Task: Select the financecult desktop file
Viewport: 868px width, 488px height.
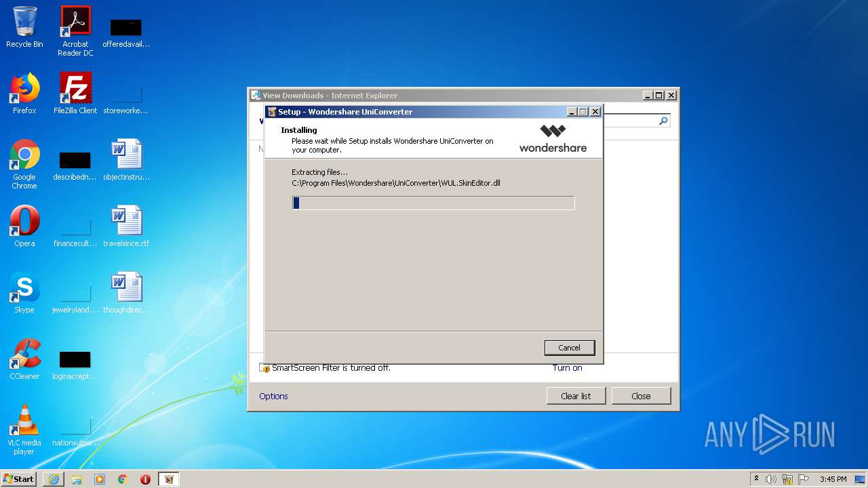Action: tap(75, 232)
